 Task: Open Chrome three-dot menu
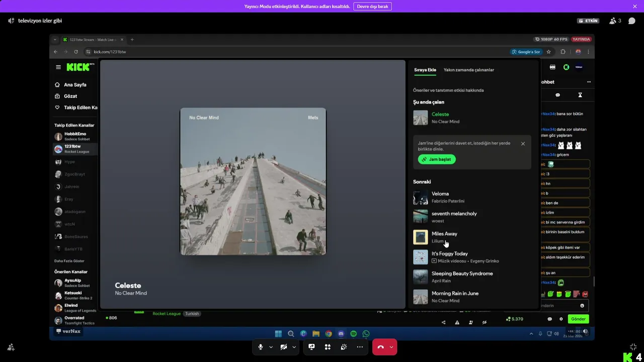pos(588,52)
